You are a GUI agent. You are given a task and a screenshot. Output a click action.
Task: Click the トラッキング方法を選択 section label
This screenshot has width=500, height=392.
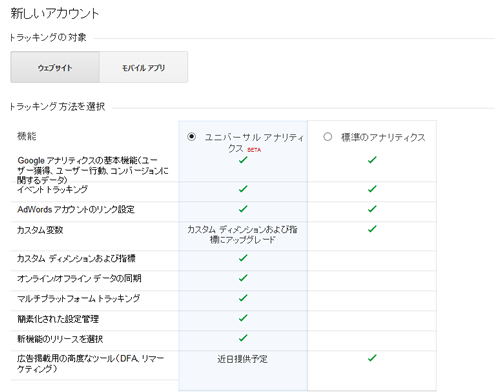point(58,107)
